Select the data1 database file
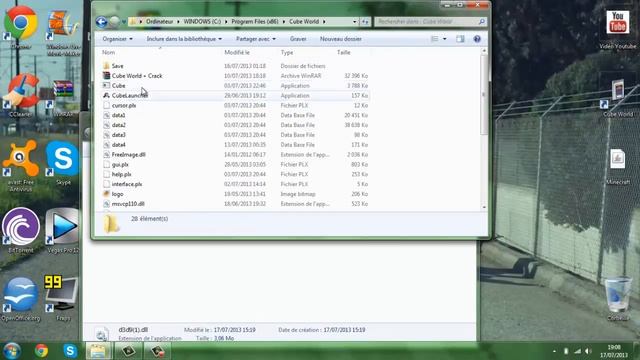Screen dimensions: 640x360 118,115
